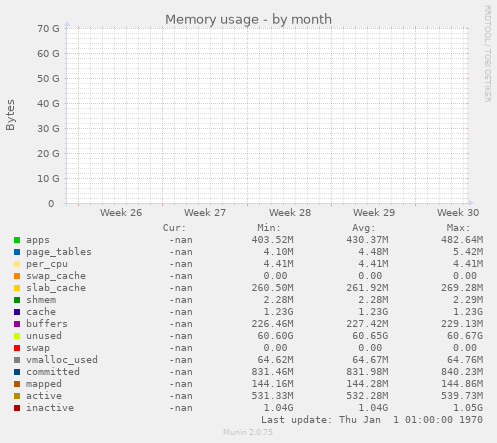Screen dimensions: 497x443
Task: Click unused max value 60.67G
Action: [465, 336]
